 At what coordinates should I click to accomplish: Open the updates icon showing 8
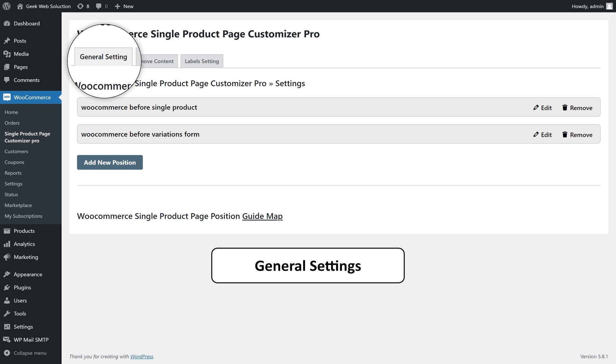[80, 6]
